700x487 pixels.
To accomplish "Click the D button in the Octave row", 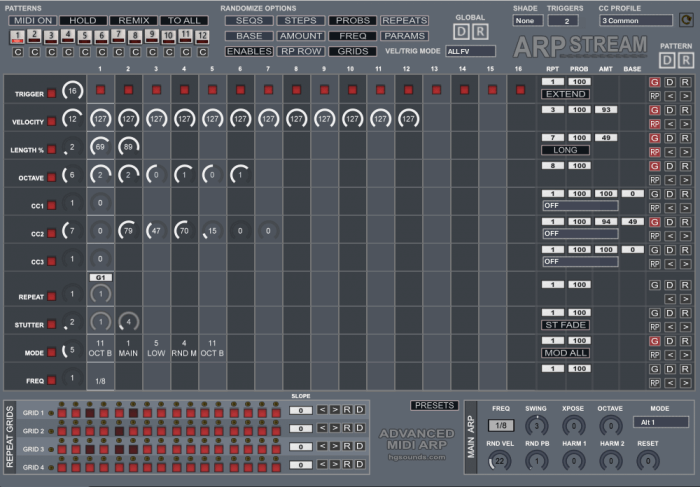I will 670,166.
